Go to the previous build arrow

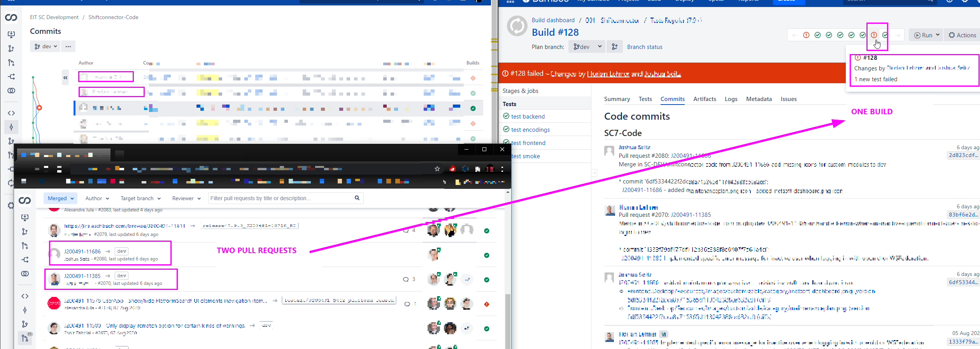pos(794,35)
